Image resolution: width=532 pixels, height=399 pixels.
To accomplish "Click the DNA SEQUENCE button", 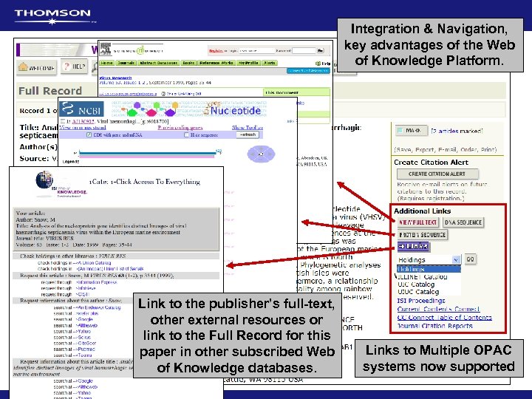I will [x=463, y=222].
